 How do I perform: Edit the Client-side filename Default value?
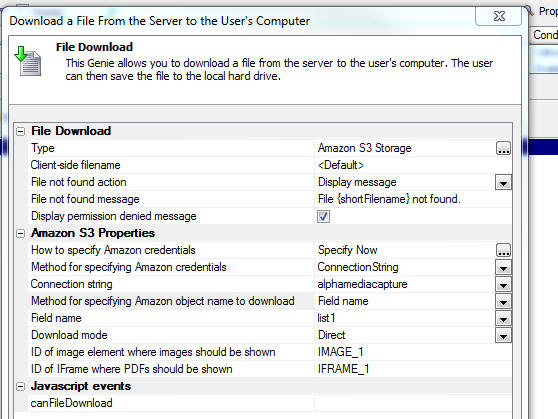click(413, 165)
